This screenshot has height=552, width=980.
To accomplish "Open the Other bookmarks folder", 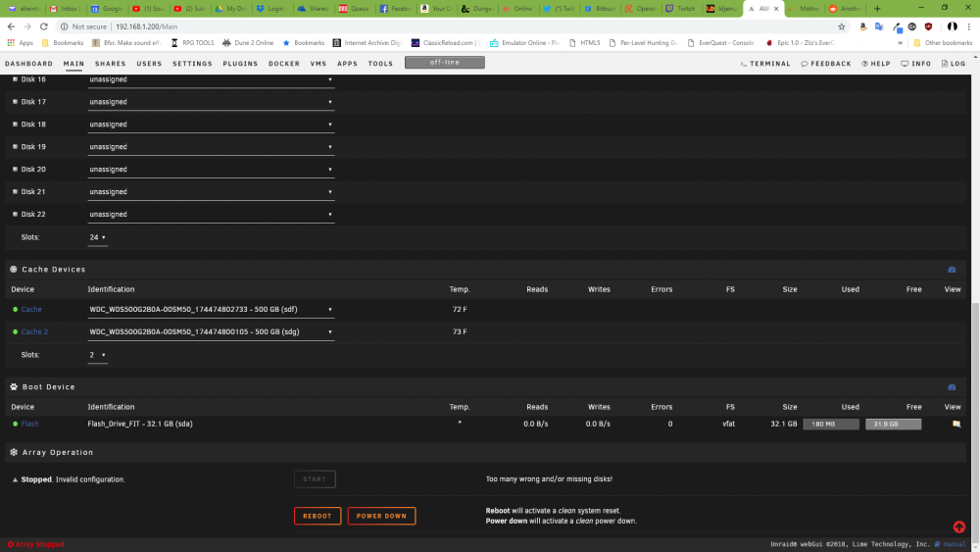I will coord(943,43).
